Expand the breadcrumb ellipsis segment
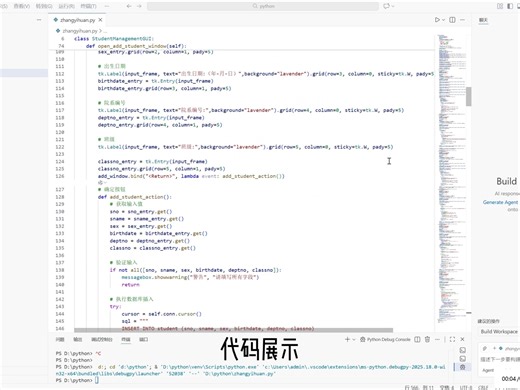The image size is (520, 390). click(x=105, y=31)
